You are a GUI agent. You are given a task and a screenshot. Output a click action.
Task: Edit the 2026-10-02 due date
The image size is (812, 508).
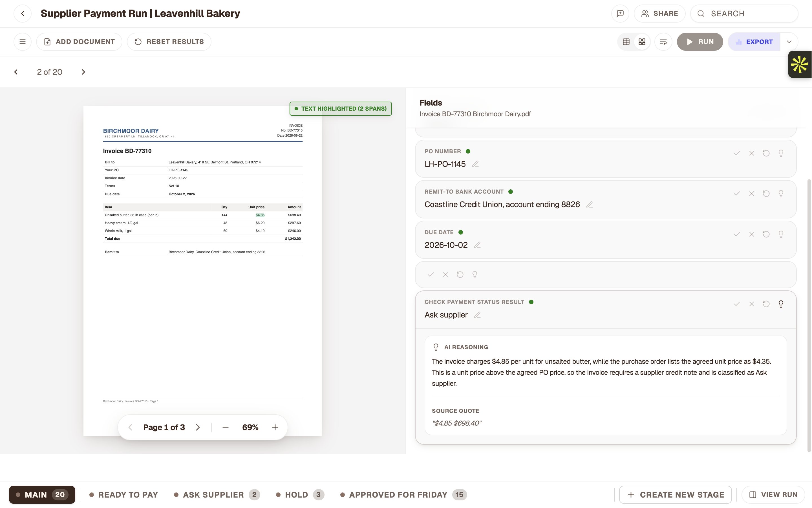point(477,245)
